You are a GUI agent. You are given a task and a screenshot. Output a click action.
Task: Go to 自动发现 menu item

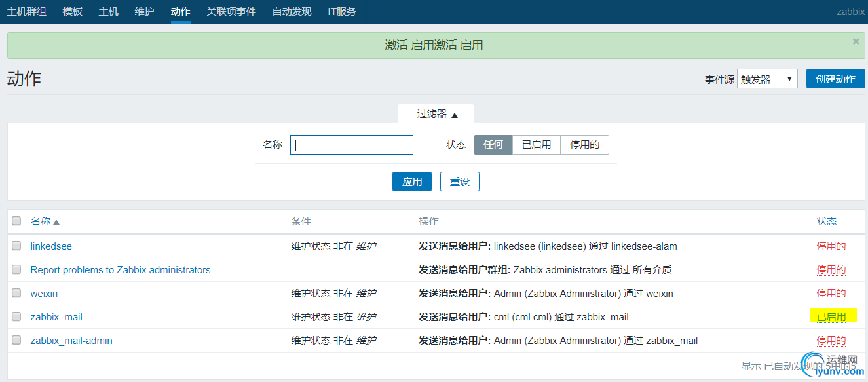click(292, 12)
